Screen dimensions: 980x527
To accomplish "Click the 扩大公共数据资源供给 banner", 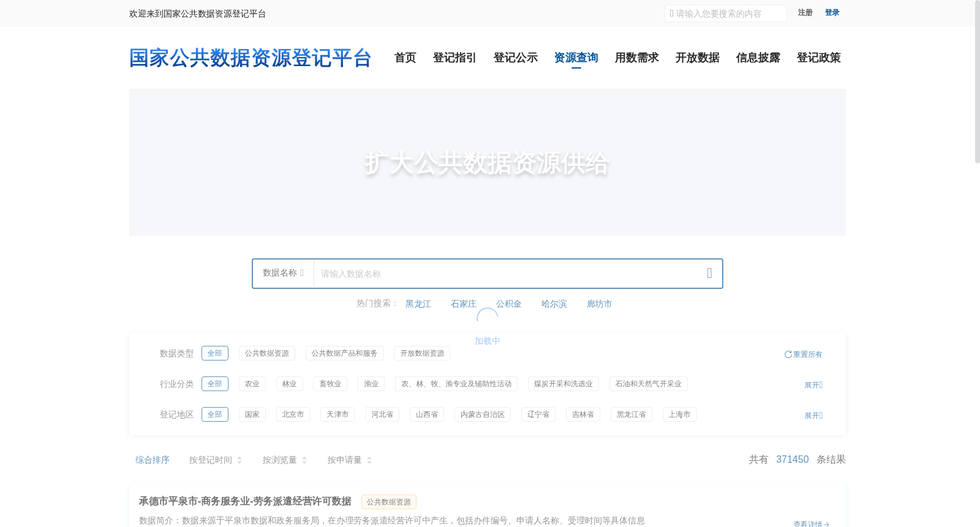I will point(488,162).
